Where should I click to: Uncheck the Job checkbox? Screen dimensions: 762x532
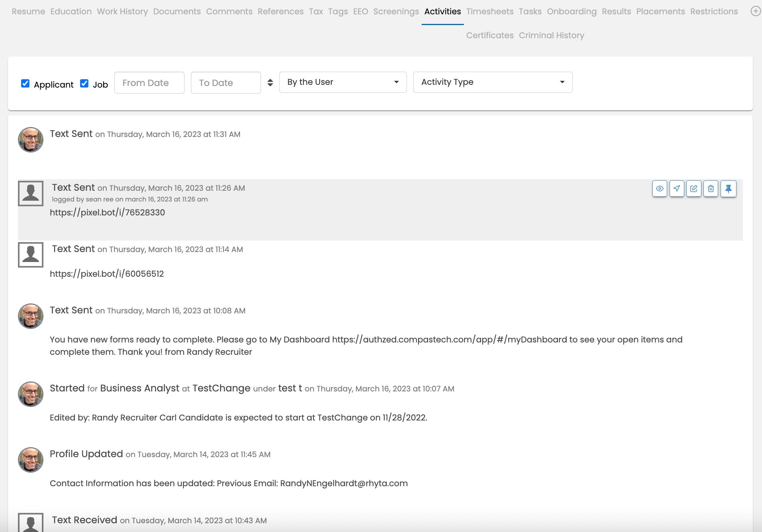[x=84, y=83]
